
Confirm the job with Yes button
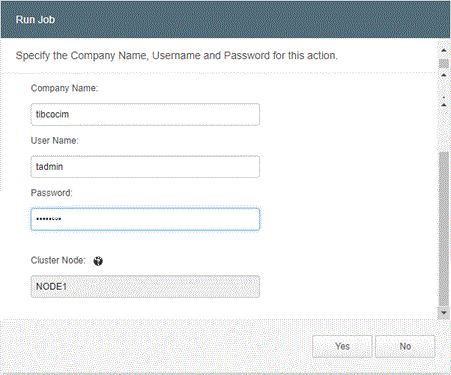(x=342, y=346)
